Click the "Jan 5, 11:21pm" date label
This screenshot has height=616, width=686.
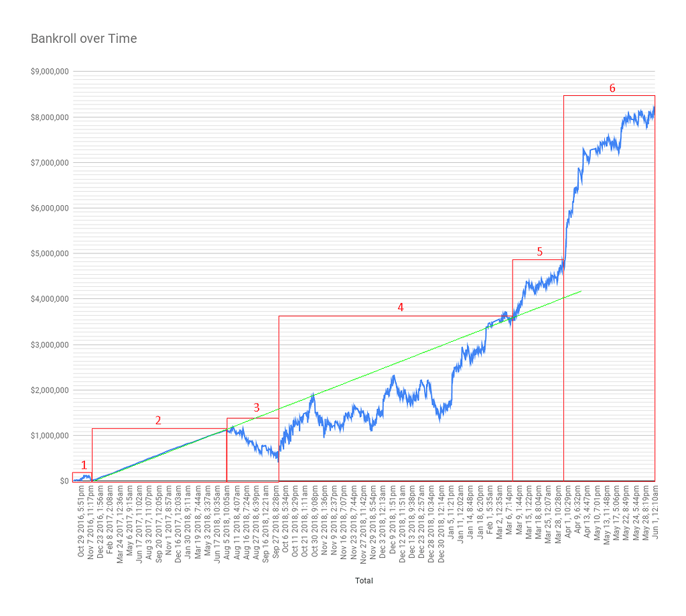pos(450,511)
